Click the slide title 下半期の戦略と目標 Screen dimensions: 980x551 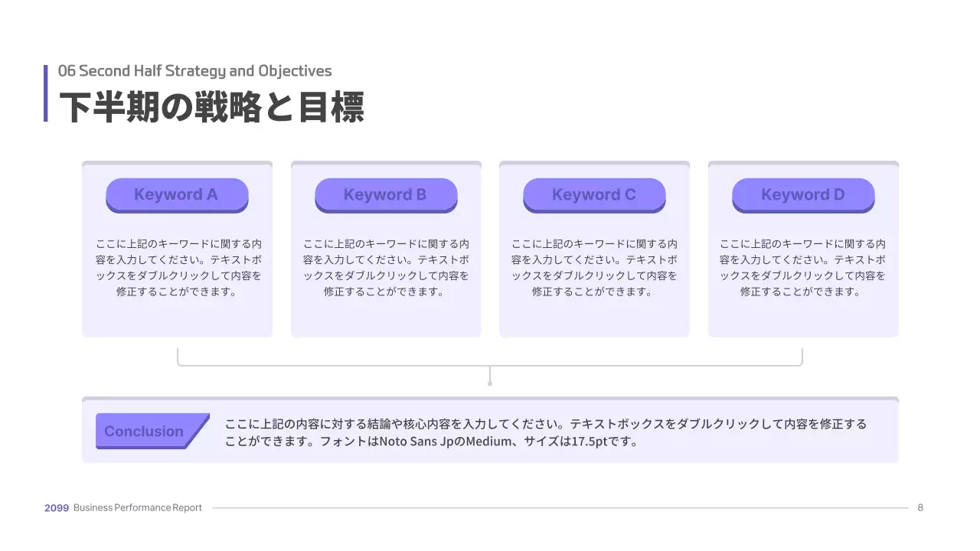click(x=213, y=107)
